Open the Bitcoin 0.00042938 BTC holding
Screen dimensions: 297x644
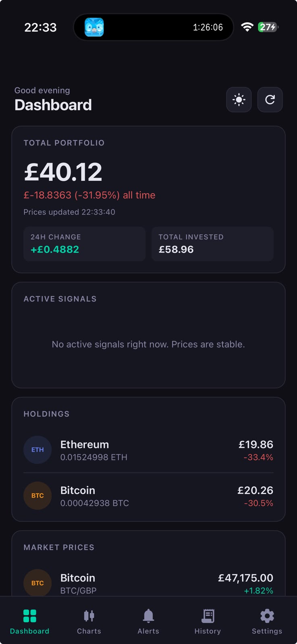click(x=148, y=496)
